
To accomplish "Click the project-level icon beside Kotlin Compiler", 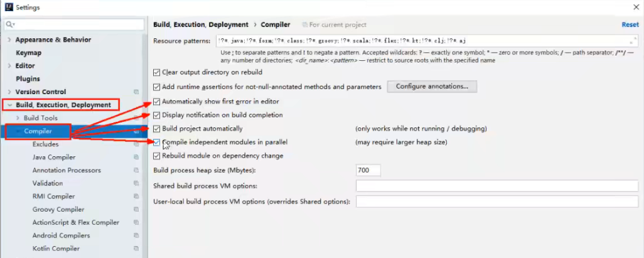I will (136, 249).
